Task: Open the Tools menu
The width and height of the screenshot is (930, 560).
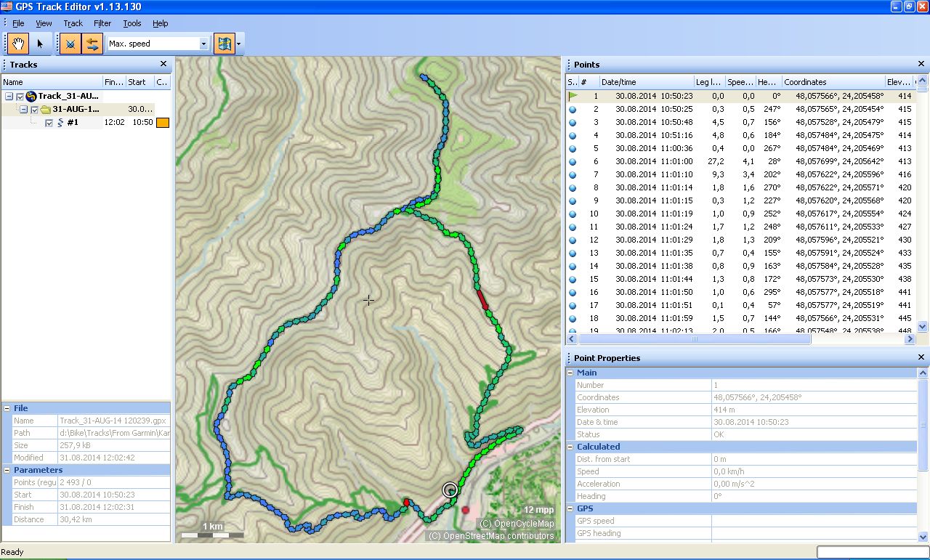Action: pos(132,23)
